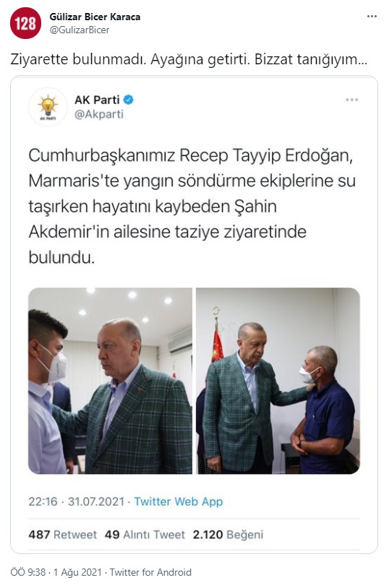Click the Twitter for Android source label
The width and height of the screenshot is (389, 588).
click(150, 572)
